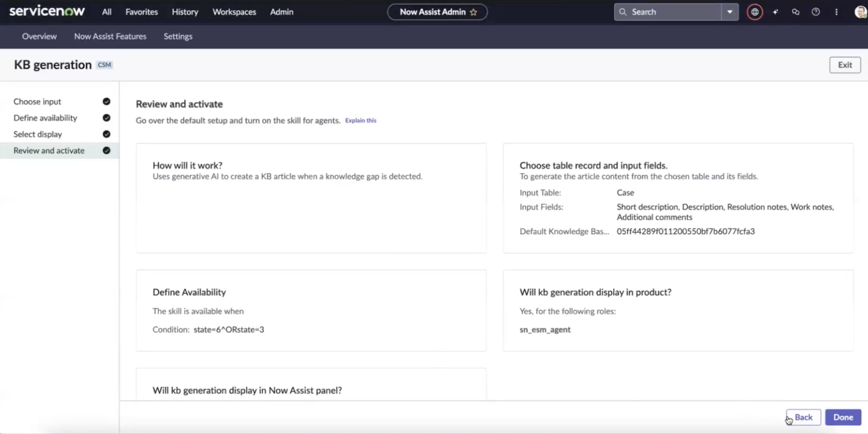868x434 pixels.
Task: Click the How will it work? heading
Action: 187,165
